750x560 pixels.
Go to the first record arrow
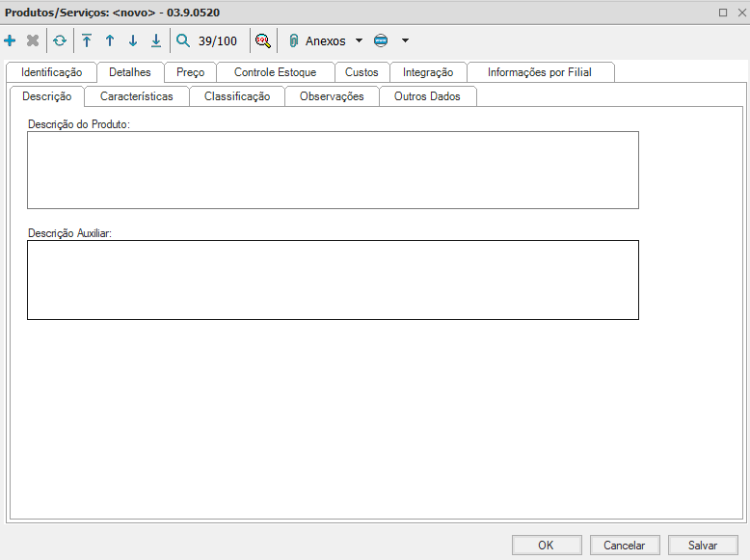coord(87,40)
